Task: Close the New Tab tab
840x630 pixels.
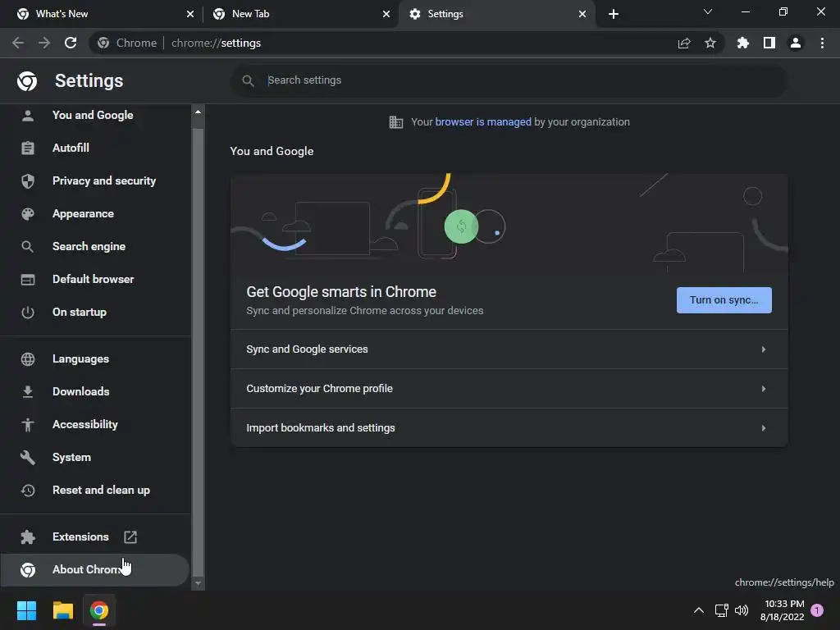Action: [386, 14]
